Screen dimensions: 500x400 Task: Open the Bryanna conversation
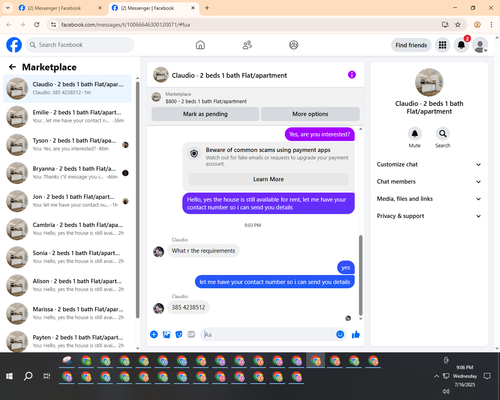coord(67,173)
